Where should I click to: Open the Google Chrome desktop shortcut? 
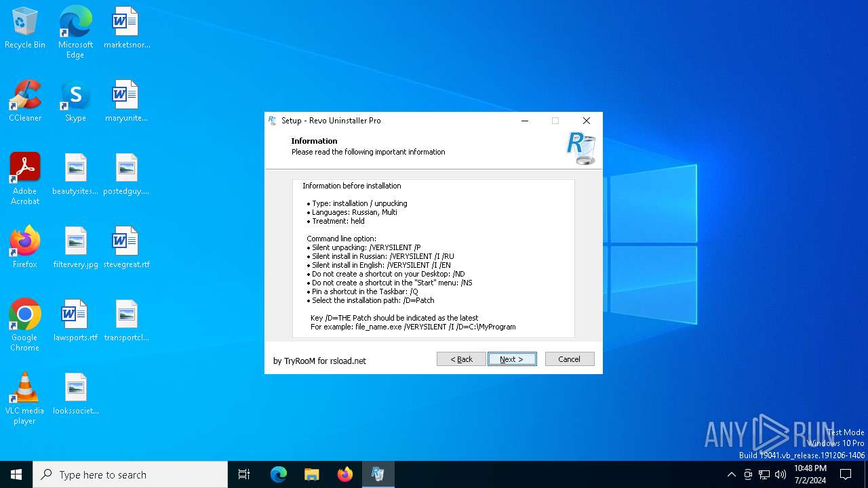click(25, 325)
